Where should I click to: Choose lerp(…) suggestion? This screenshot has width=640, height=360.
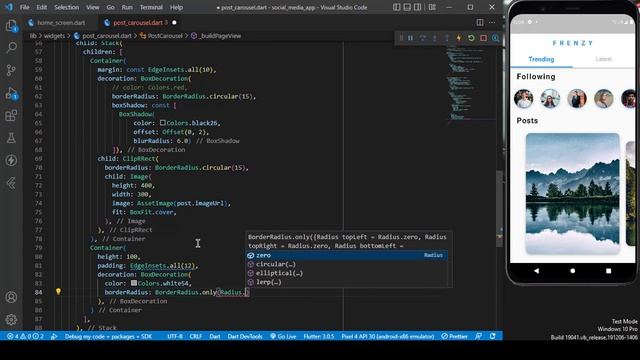(347, 282)
